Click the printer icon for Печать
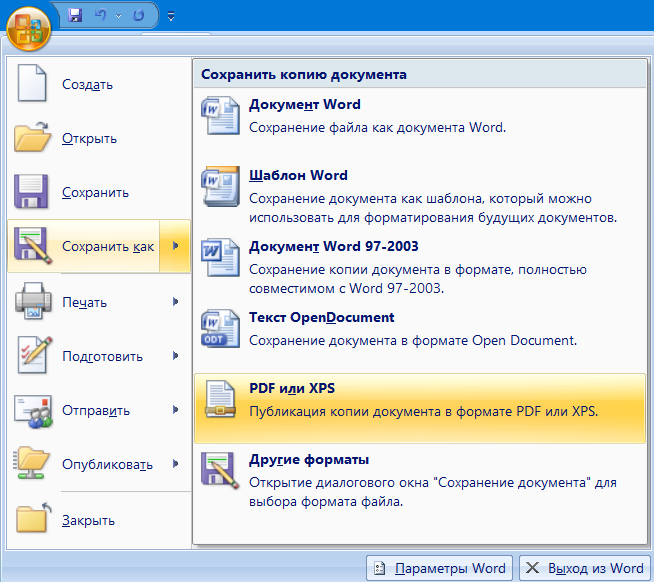The height and width of the screenshot is (582, 654). click(33, 301)
